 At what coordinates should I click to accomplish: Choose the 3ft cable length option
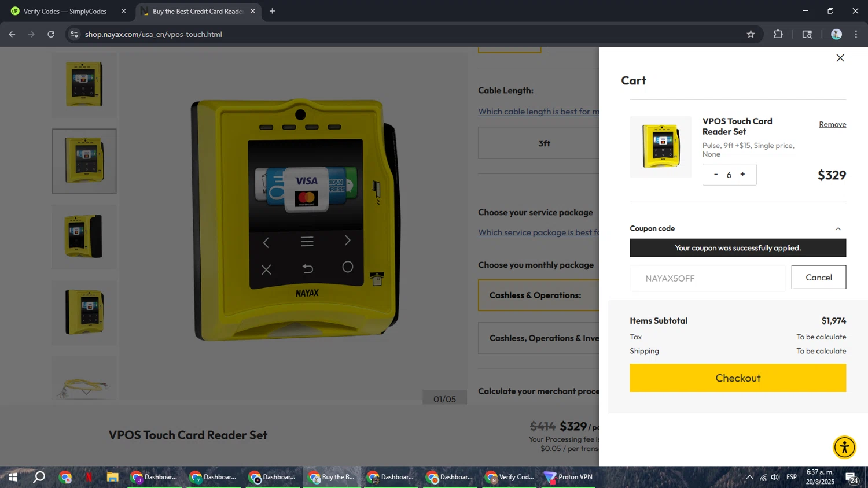[539, 143]
